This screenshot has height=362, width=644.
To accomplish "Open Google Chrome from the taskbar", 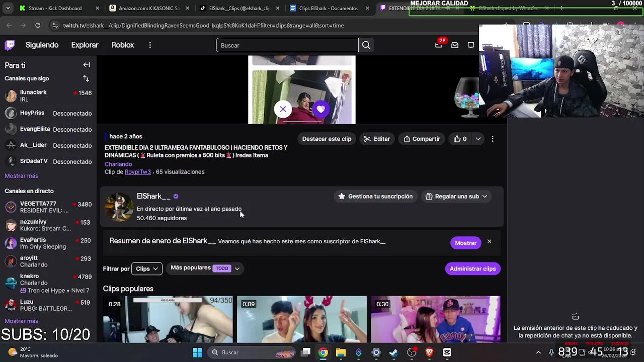I will click(323, 352).
